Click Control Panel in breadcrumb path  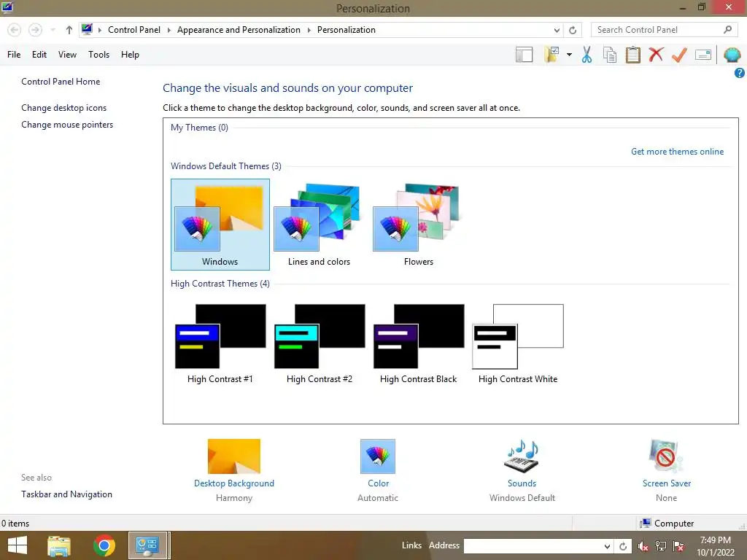pyautogui.click(x=134, y=30)
